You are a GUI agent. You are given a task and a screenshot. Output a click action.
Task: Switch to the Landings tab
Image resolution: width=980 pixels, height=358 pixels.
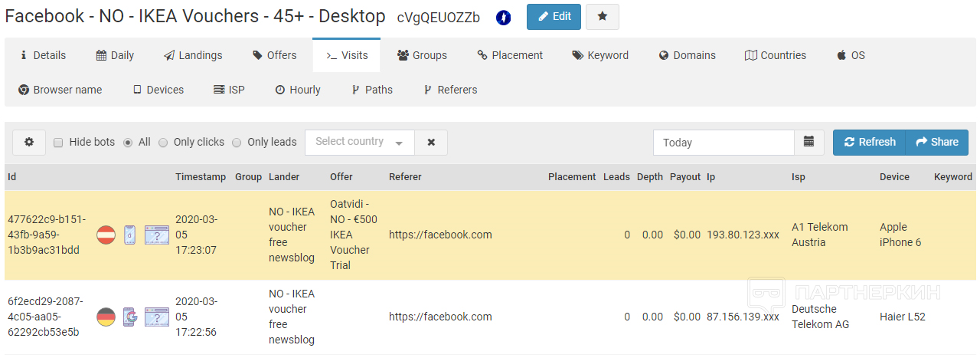(193, 55)
